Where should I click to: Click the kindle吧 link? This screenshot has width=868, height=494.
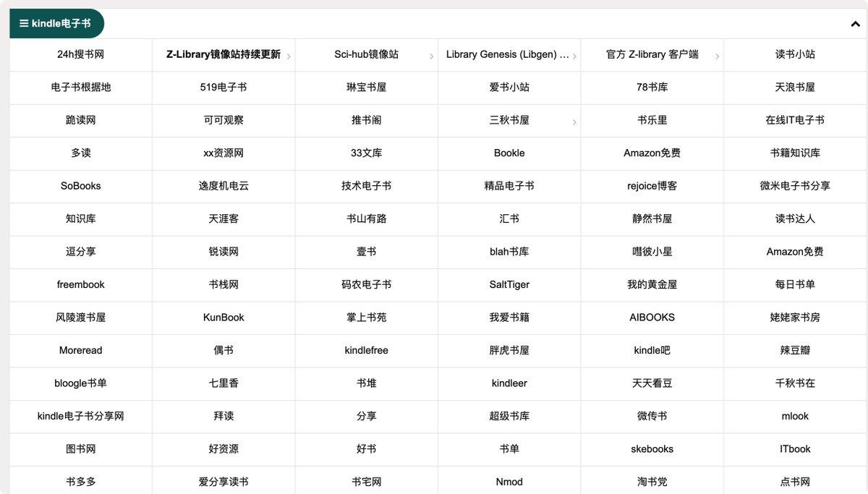[x=652, y=350]
